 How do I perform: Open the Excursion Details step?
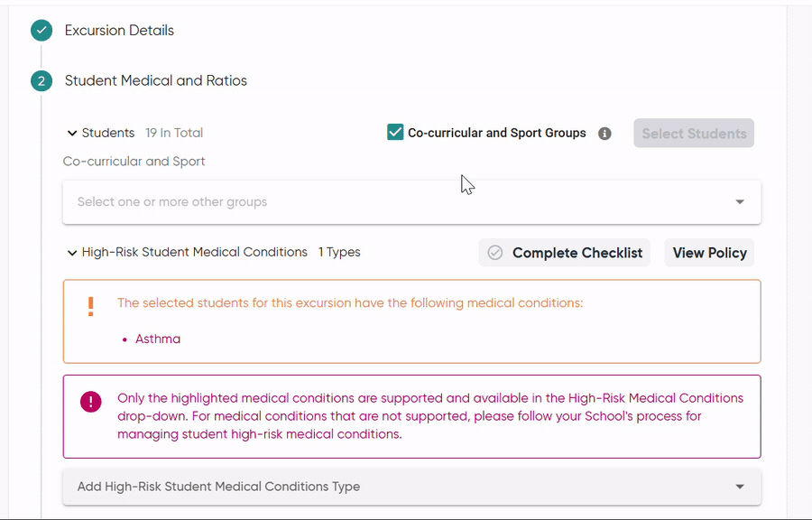[x=119, y=31]
